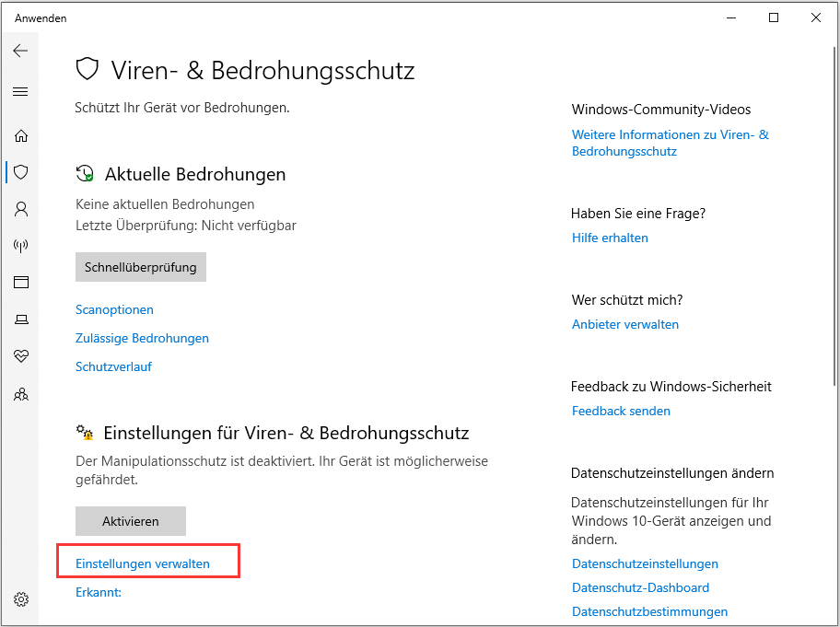Expand the Erkannt section
Viewport: 840px width, 627px height.
point(98,592)
